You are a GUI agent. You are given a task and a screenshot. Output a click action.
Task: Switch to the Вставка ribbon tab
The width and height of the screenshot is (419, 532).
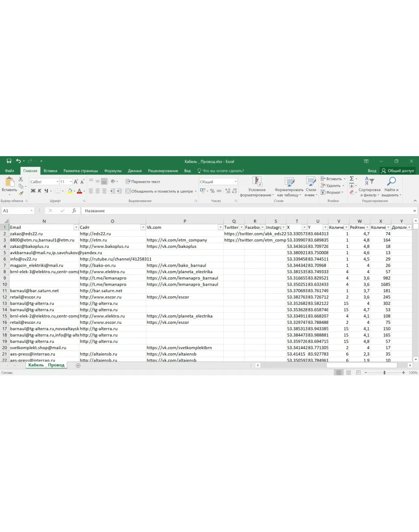50,171
